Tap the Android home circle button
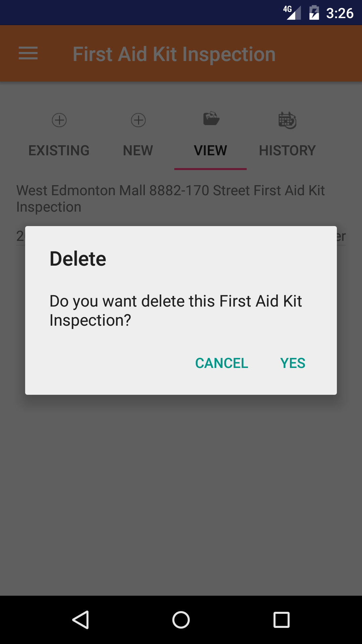Image resolution: width=362 pixels, height=644 pixels. [x=181, y=620]
